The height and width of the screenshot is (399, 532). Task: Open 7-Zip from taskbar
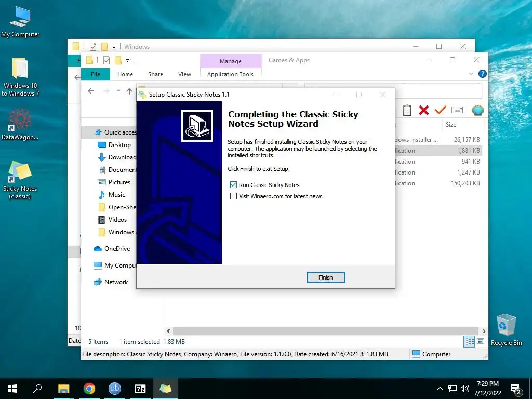tap(140, 389)
